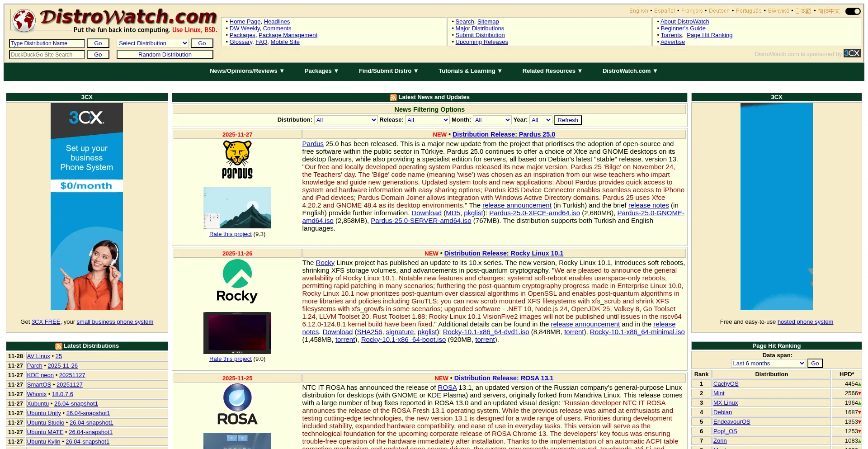The image size is (868, 449).
Task: Click the DistroWatch globe logo
Action: (x=24, y=20)
